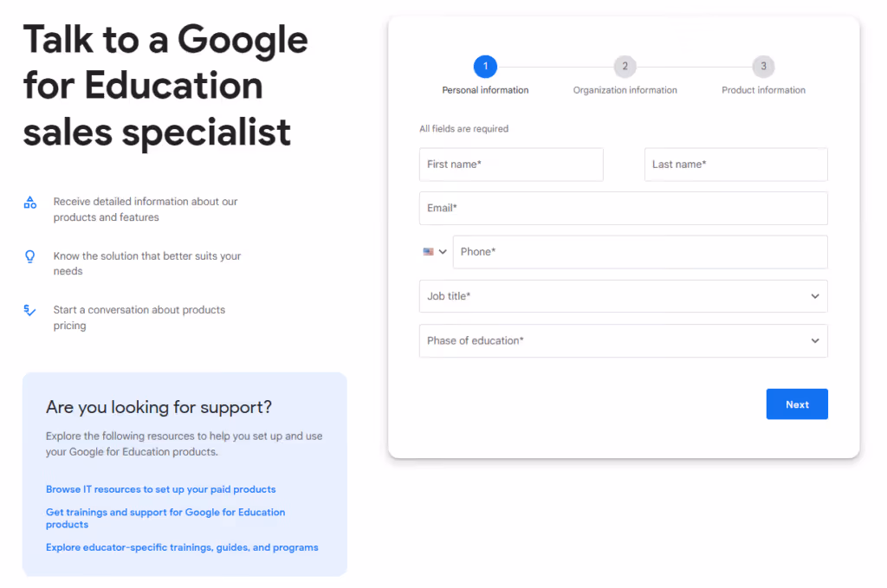Open the Job title dropdown
Screen dimensions: 887x588
(x=623, y=296)
